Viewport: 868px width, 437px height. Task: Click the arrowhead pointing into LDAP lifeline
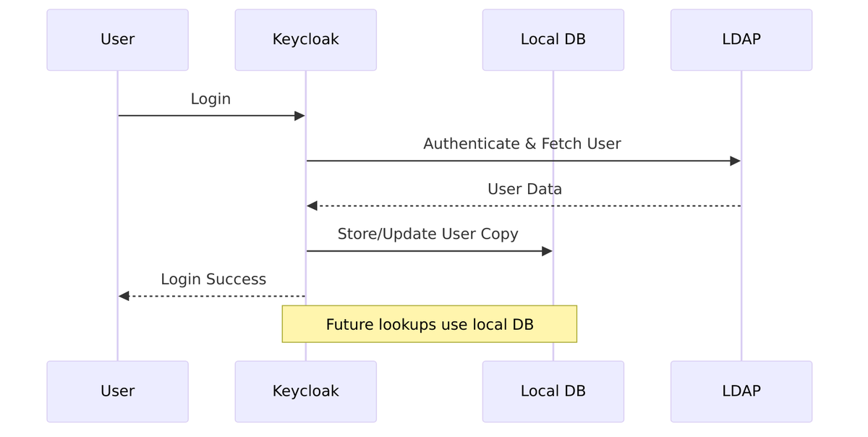735,161
